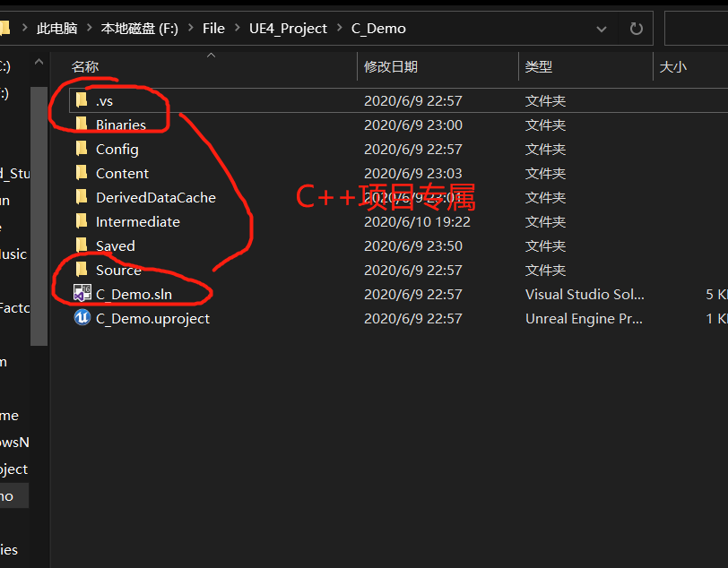
Task: Navigate to UE4_Project in the breadcrumb
Action: click(x=288, y=29)
